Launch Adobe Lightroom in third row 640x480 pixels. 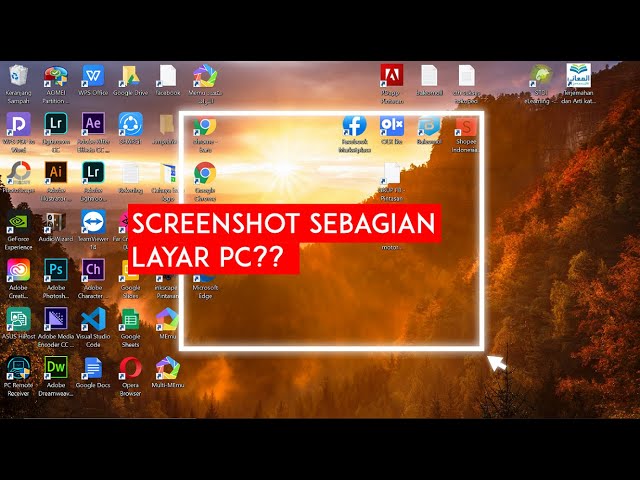[93, 173]
